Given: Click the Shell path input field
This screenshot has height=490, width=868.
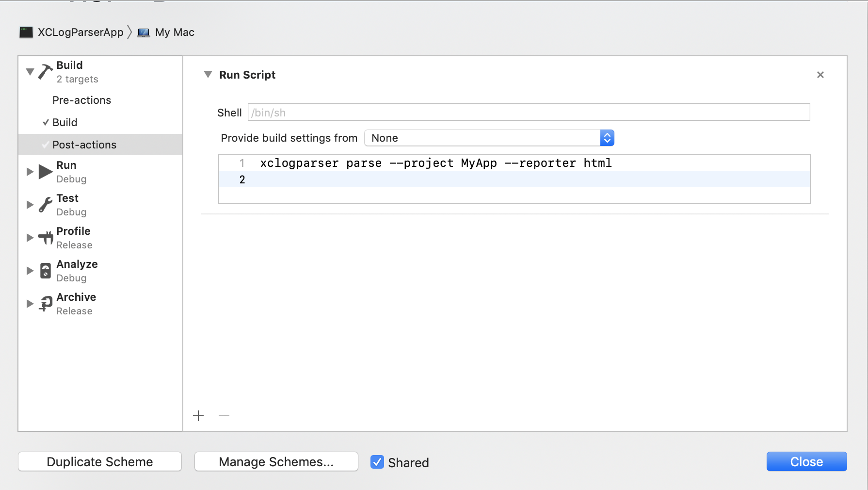Looking at the screenshot, I should (529, 113).
